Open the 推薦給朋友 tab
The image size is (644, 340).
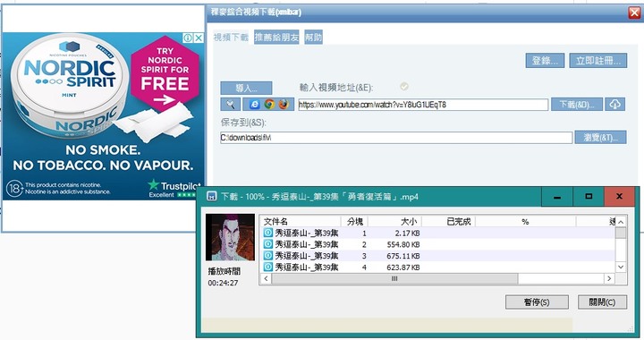click(x=276, y=38)
